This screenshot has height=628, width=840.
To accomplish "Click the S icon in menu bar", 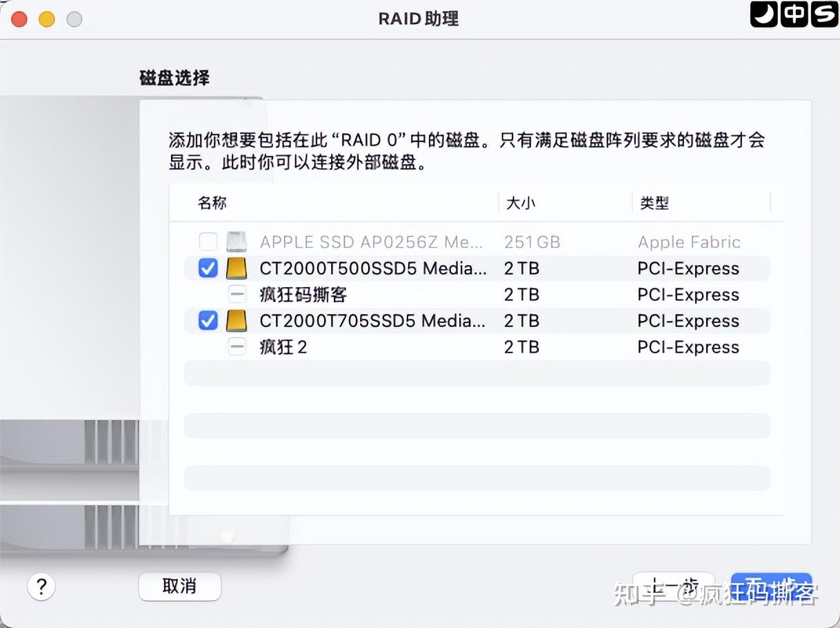I will coord(824,14).
